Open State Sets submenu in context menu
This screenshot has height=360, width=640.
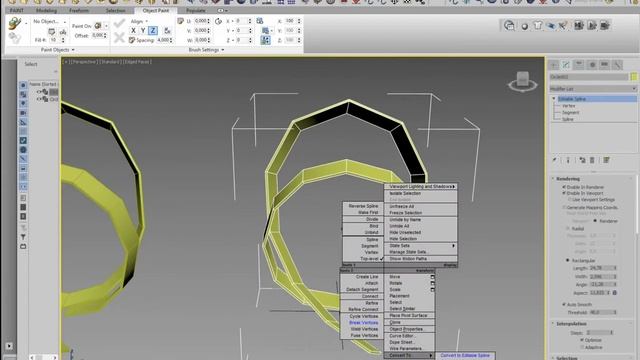[x=420, y=246]
